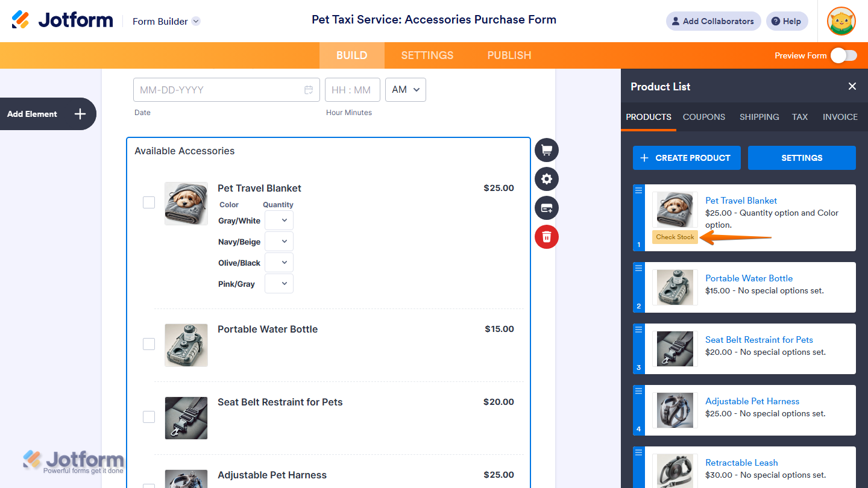This screenshot has height=488, width=868.
Task: Click the CREATE PRODUCT button
Action: click(x=687, y=158)
